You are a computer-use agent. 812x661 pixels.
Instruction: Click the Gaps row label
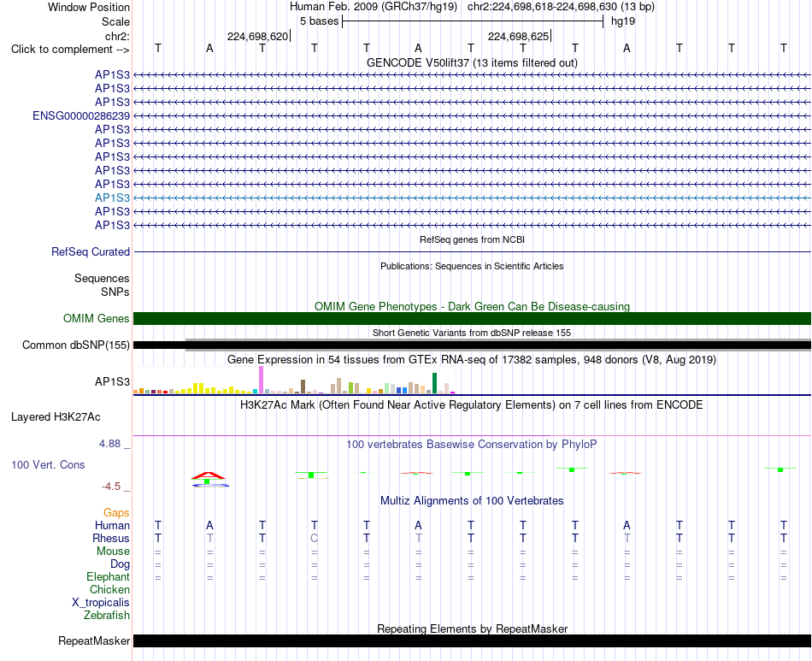pos(116,513)
